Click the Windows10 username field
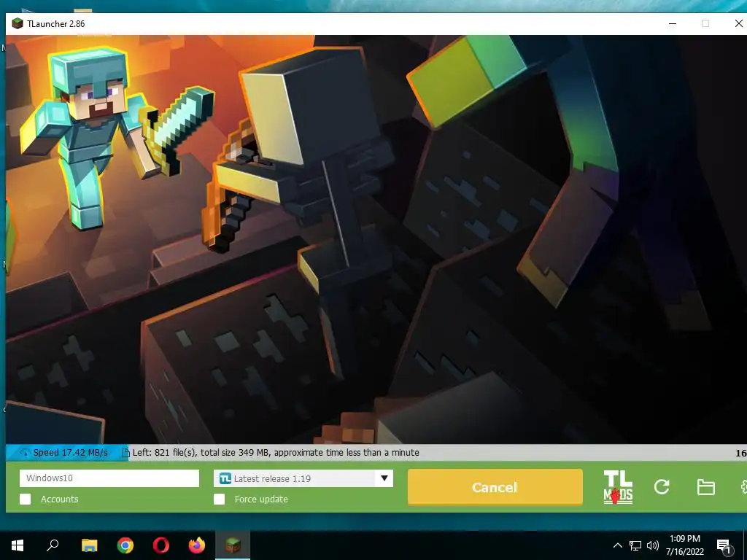The height and width of the screenshot is (560, 747). [x=109, y=478]
